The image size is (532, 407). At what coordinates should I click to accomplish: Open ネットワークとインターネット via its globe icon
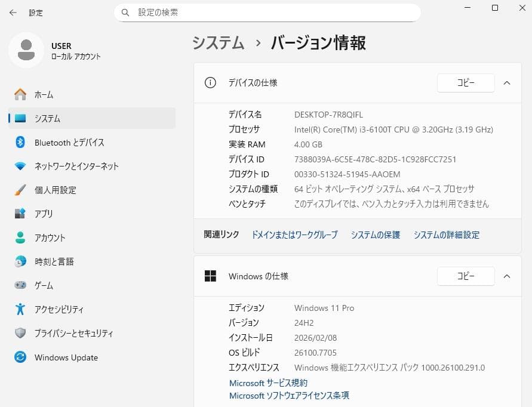point(19,166)
